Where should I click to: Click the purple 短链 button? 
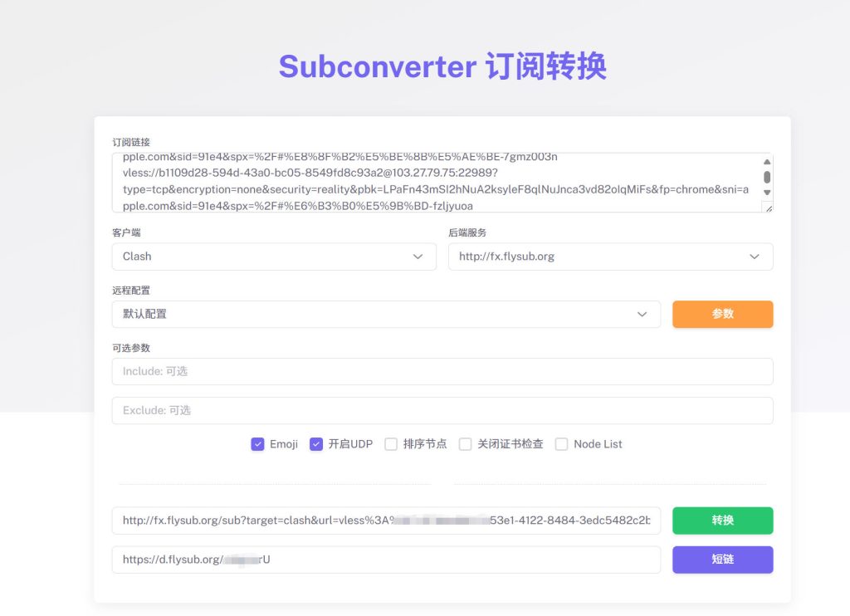coord(722,560)
